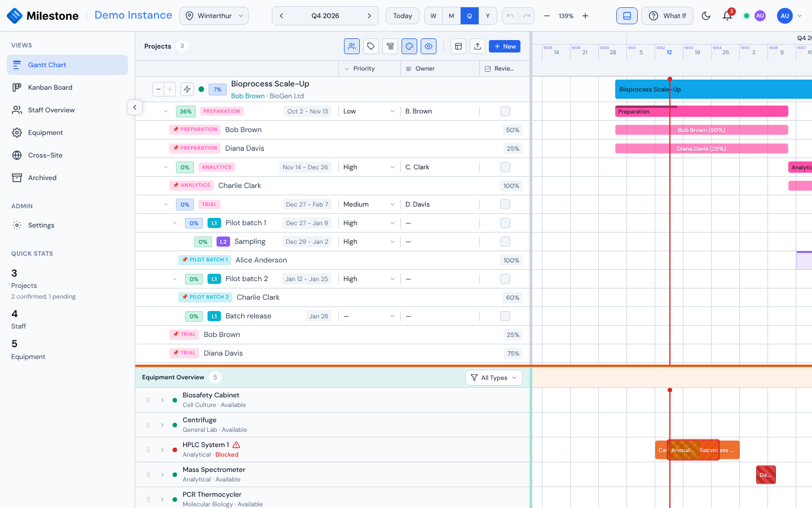Check the review box for Analytics
Screen dimensions: 812x508
[505, 167]
